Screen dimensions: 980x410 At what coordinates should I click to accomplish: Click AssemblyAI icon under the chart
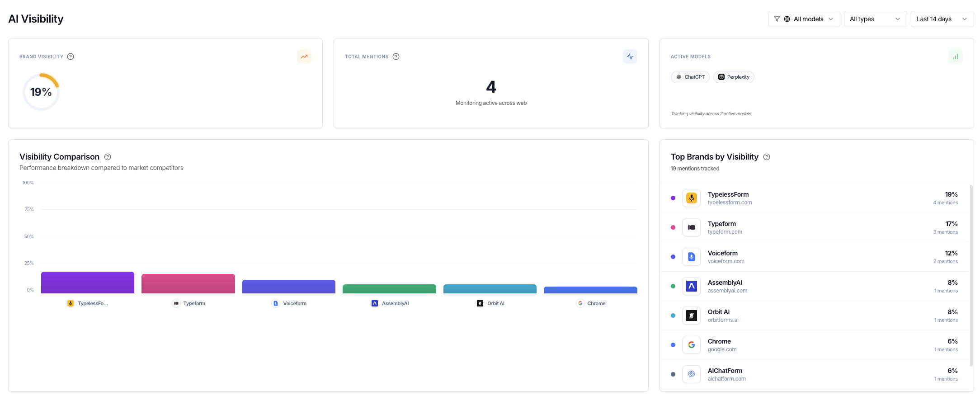pos(375,303)
